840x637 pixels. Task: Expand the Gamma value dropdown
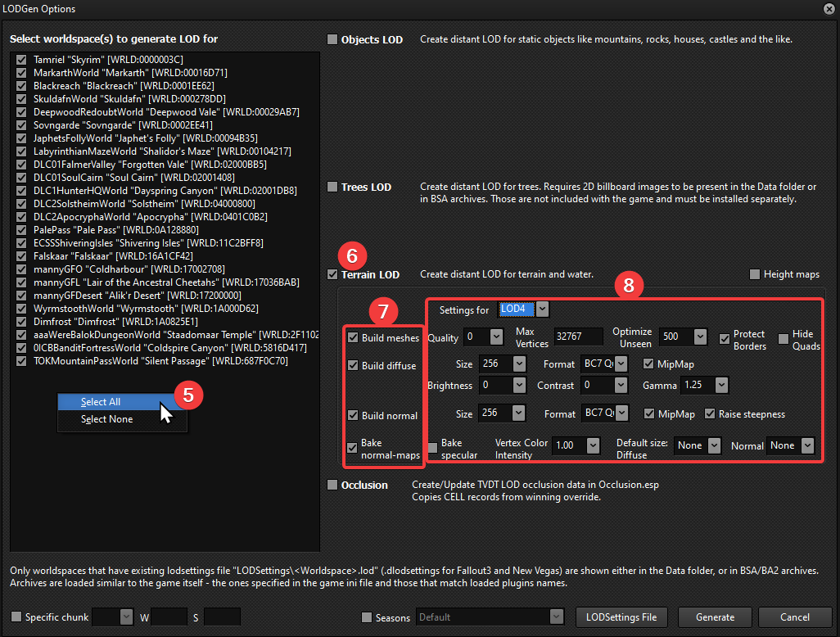coord(720,385)
